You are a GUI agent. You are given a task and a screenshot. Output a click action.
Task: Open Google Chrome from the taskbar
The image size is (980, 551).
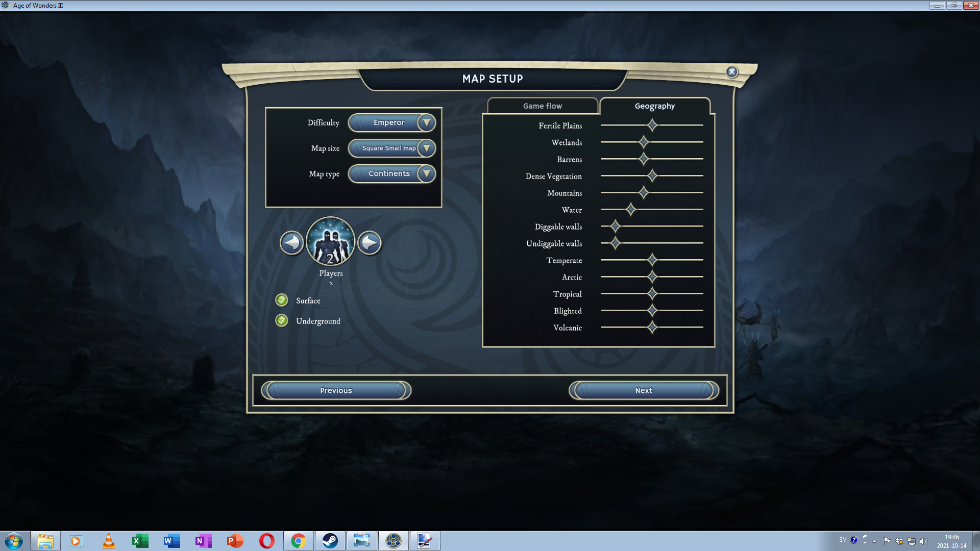[299, 541]
